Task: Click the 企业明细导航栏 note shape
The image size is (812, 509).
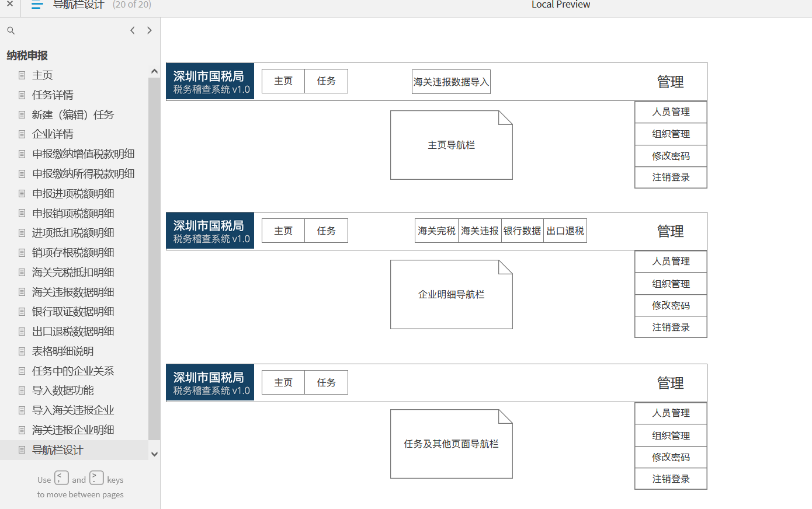Action: (452, 294)
